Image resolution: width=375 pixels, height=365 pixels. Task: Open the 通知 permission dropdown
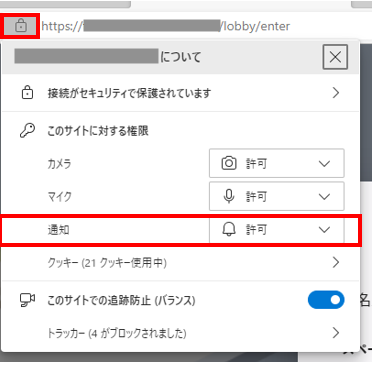276,230
